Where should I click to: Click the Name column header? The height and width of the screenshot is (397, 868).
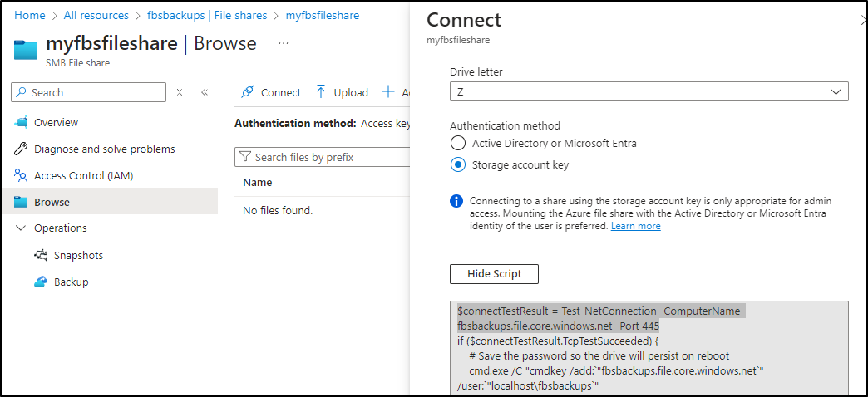click(258, 183)
